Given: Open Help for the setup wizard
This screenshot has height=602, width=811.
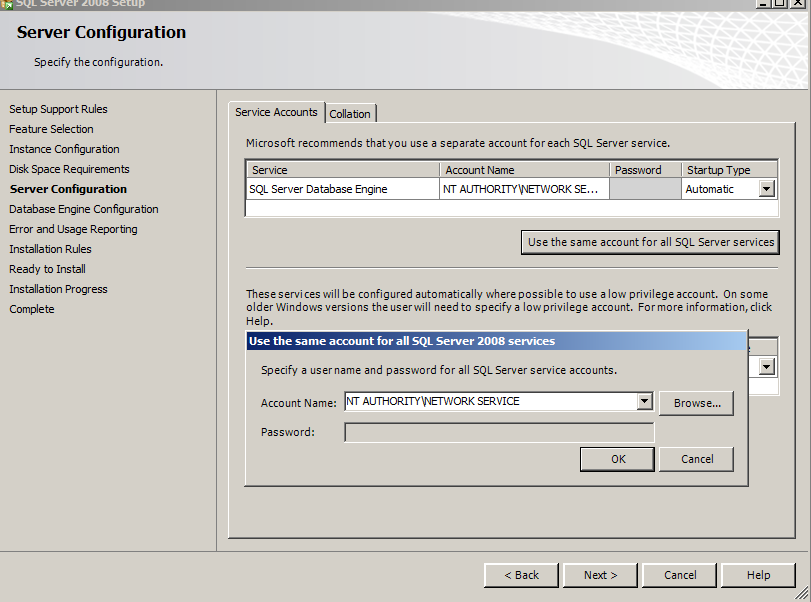Looking at the screenshot, I should (758, 575).
